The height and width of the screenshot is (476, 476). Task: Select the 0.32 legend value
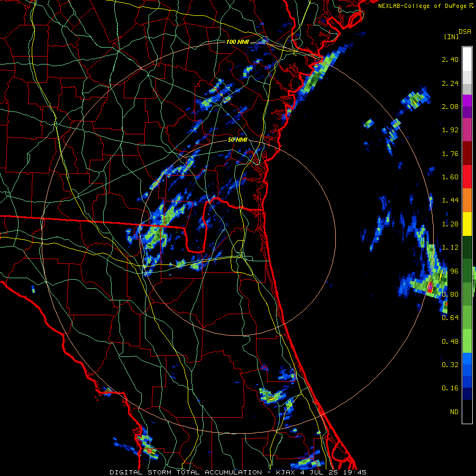click(x=450, y=365)
